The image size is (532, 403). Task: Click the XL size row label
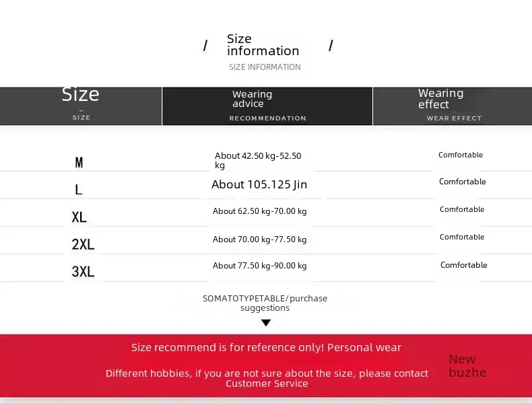click(79, 217)
